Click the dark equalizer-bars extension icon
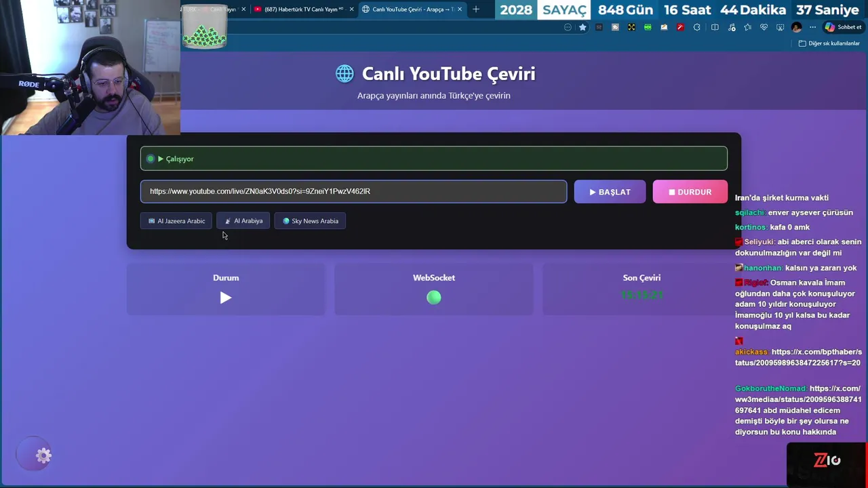 599,27
